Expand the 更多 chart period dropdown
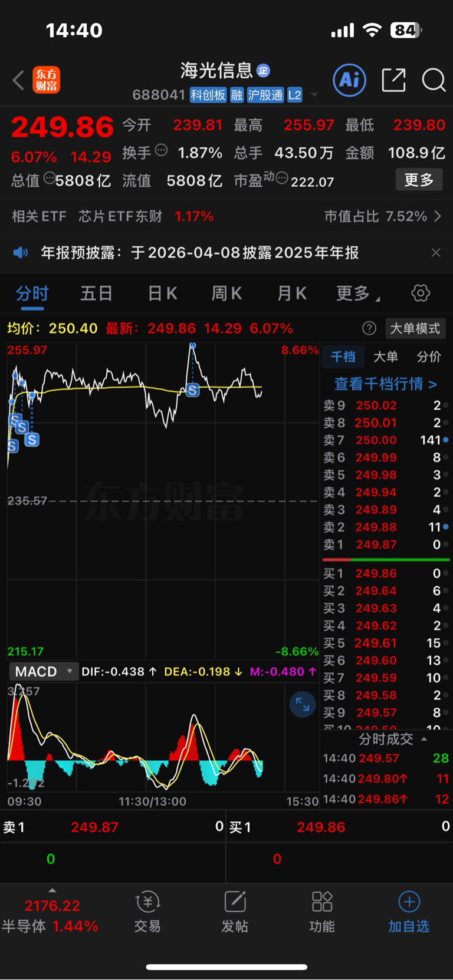 (357, 293)
